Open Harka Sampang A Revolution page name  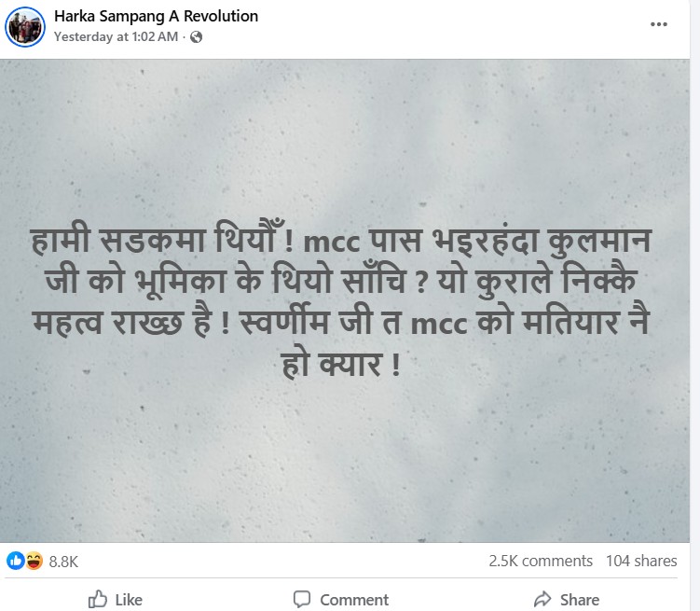(x=157, y=16)
